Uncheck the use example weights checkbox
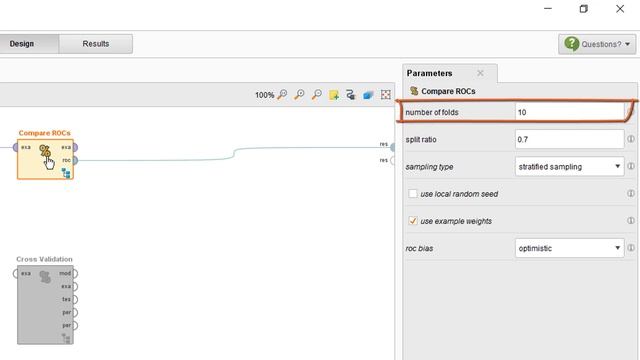This screenshot has height=360, width=640. coord(413,221)
